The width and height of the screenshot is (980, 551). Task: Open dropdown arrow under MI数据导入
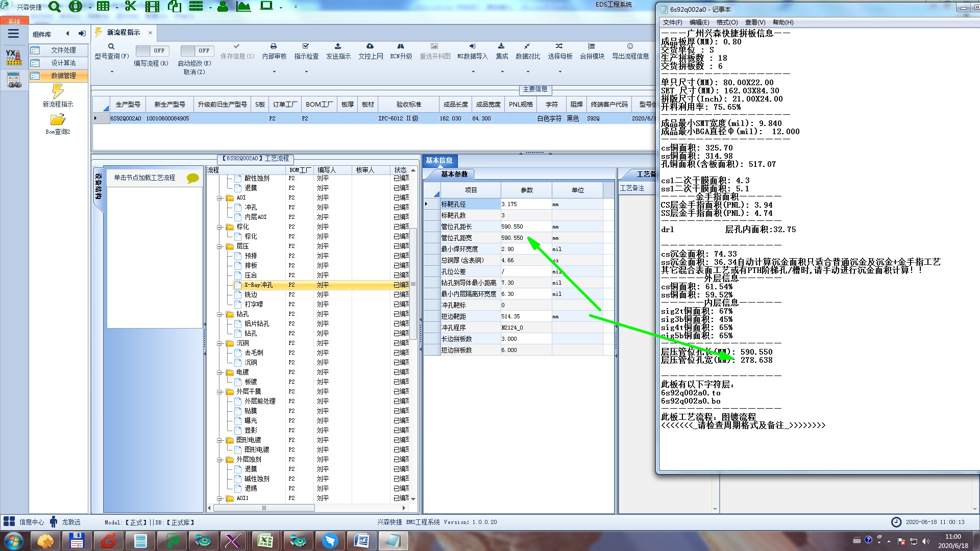pos(473,72)
